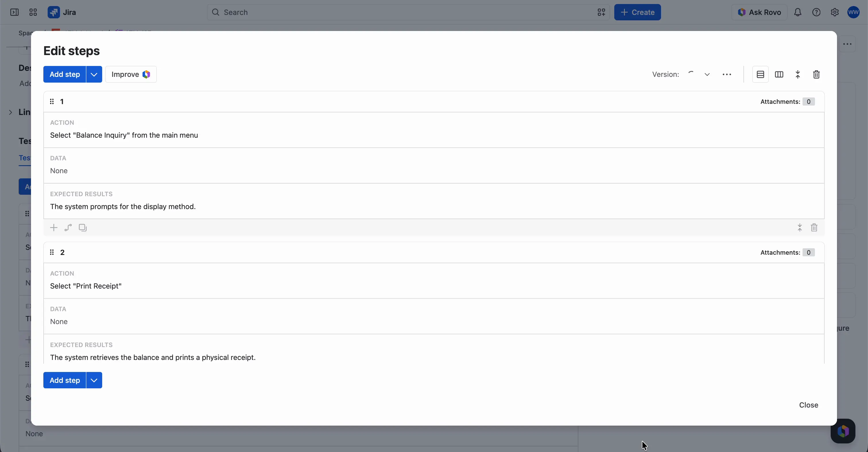Open version more options ellipsis
The width and height of the screenshot is (868, 452).
pos(727,74)
